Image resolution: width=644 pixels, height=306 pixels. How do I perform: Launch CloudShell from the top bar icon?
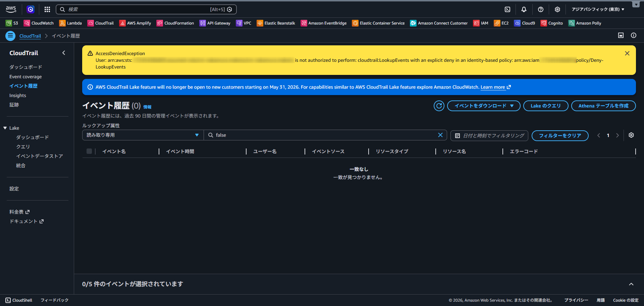pos(507,9)
